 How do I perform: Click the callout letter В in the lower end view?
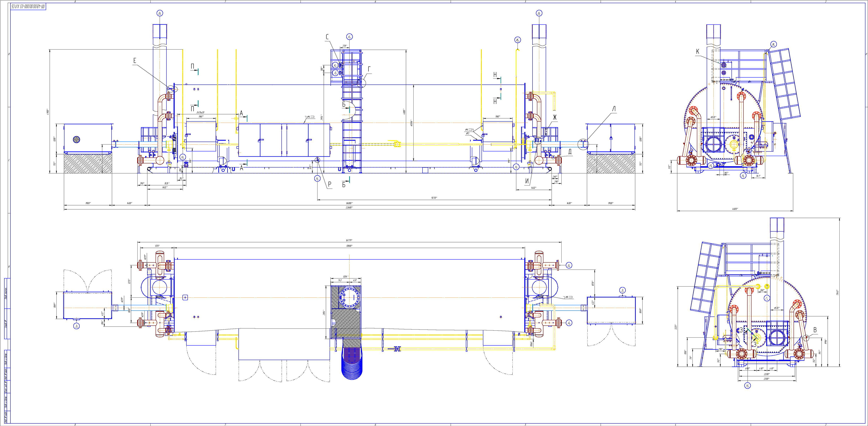[x=815, y=330]
